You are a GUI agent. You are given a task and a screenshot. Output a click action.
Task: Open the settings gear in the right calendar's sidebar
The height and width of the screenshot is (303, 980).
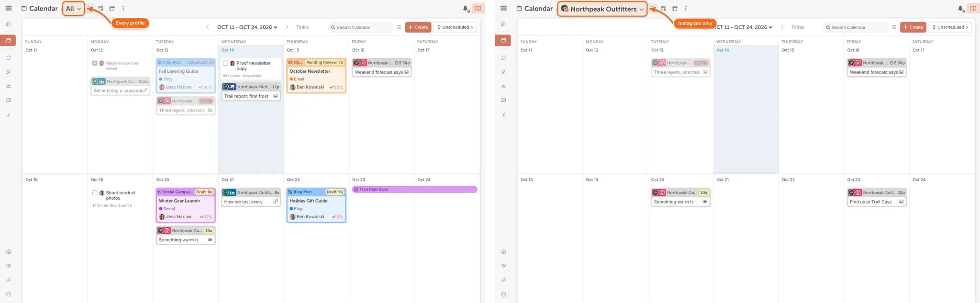pos(503,252)
